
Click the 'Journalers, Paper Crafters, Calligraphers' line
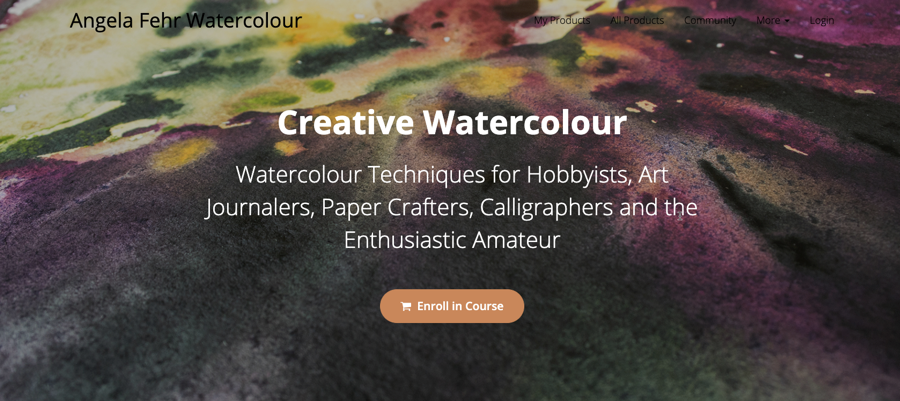coord(409,208)
